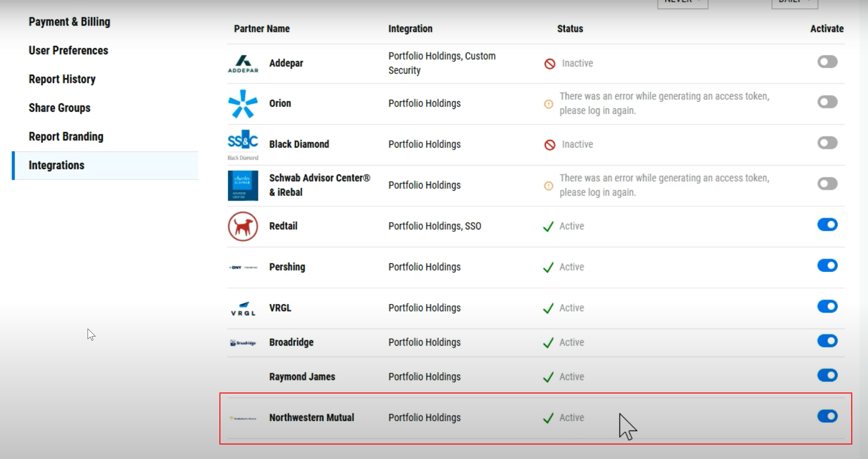
Task: Go to User Preferences
Action: click(68, 50)
